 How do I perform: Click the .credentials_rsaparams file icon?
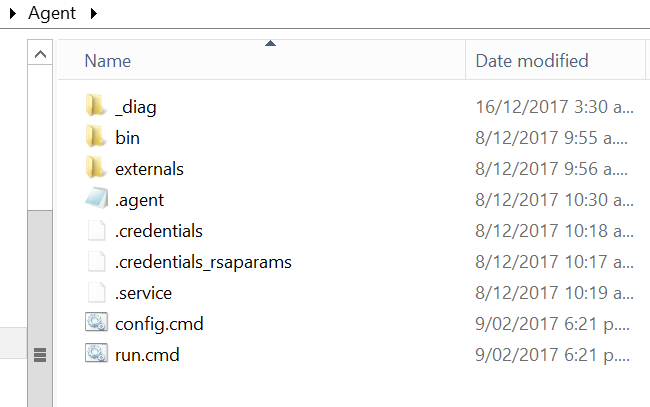(x=96, y=262)
